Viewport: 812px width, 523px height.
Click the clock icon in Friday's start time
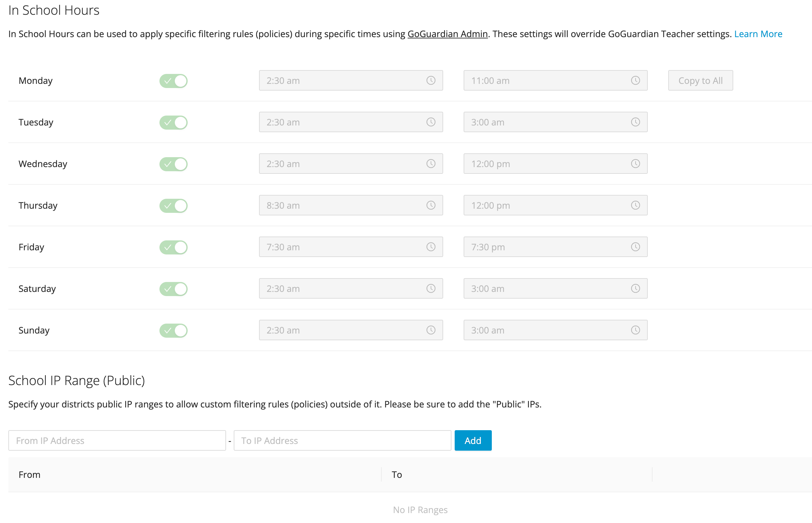coord(431,247)
